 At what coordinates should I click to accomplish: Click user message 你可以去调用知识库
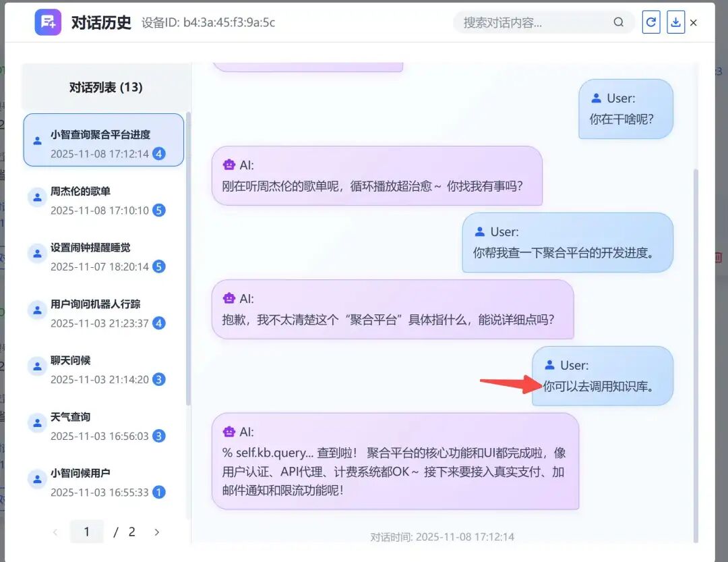click(603, 376)
